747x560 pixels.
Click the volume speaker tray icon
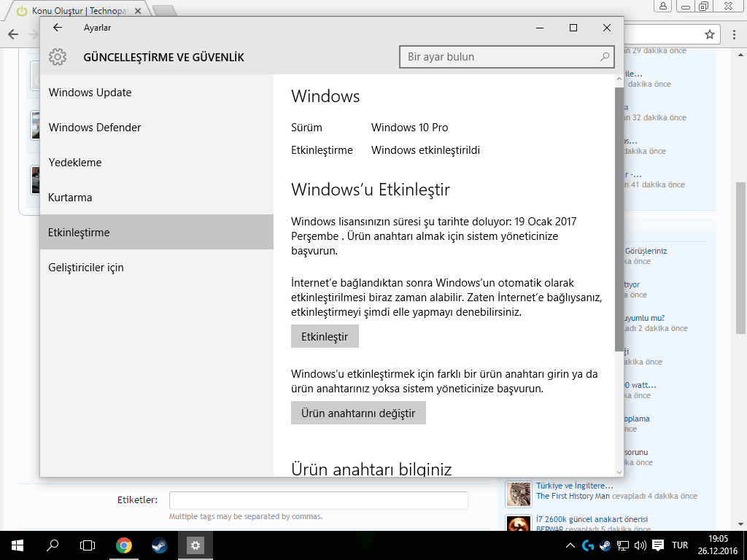point(640,545)
